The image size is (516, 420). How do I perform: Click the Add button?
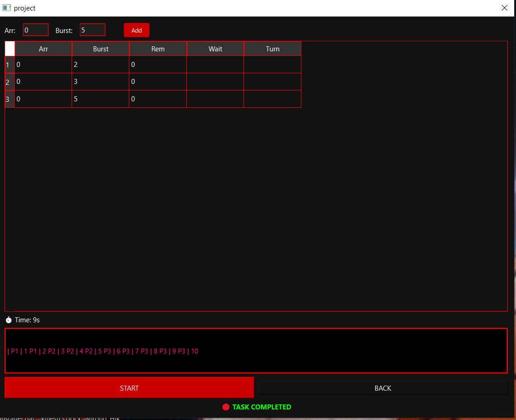[137, 30]
